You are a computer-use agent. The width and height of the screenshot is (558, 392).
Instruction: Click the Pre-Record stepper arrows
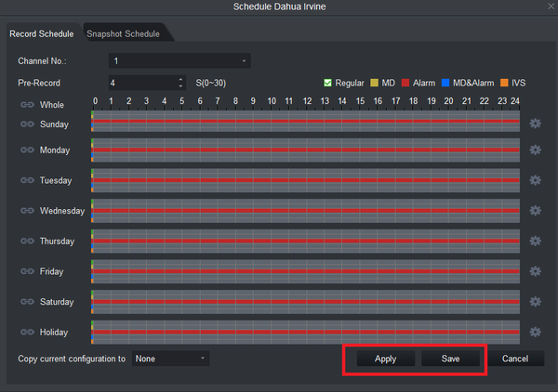pyautogui.click(x=179, y=83)
